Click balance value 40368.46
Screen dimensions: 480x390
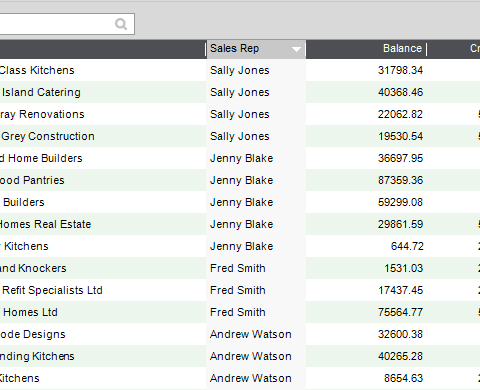point(400,92)
